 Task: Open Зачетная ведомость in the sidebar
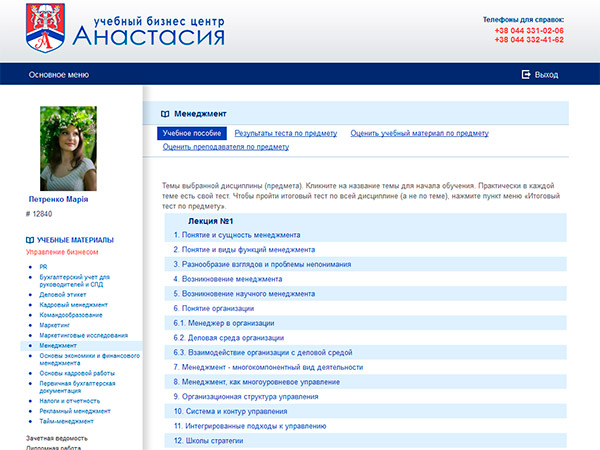(x=56, y=438)
